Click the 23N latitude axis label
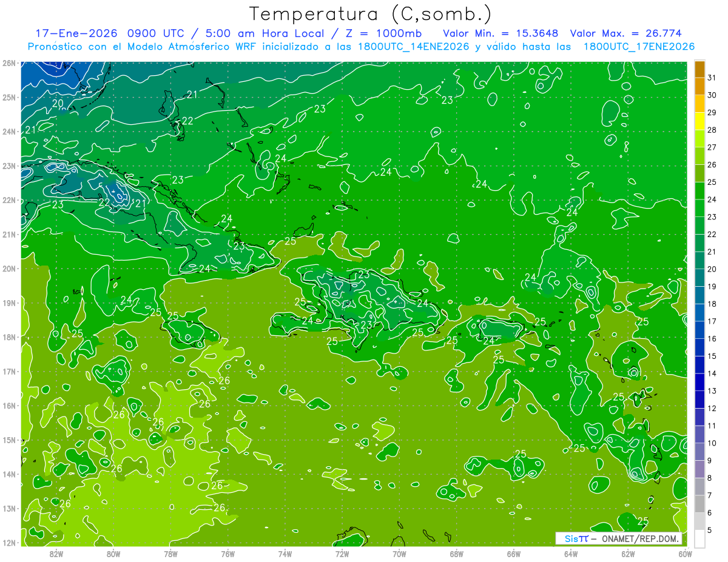728x562 pixels. pos(8,166)
